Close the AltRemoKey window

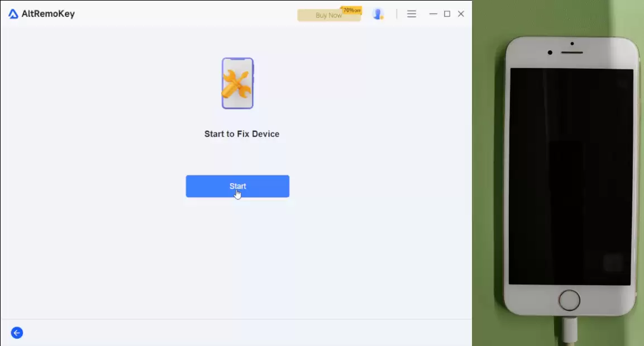461,14
